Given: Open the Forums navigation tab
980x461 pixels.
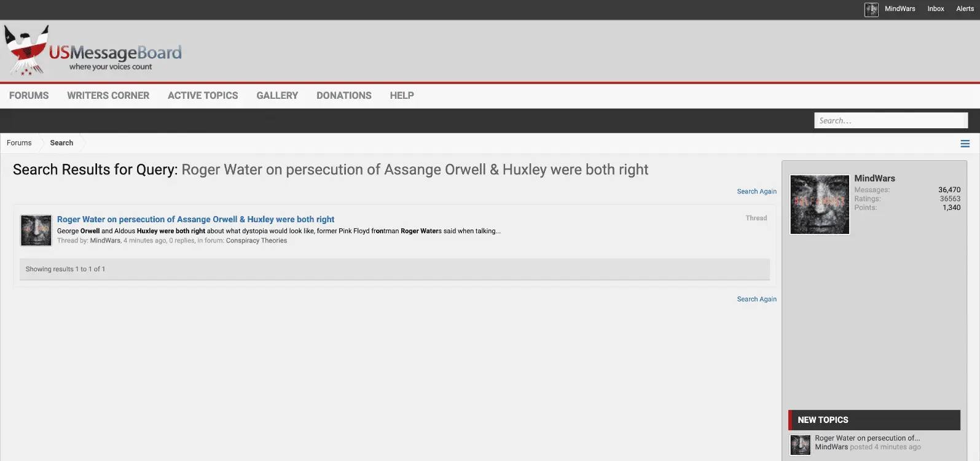Looking at the screenshot, I should coord(29,96).
